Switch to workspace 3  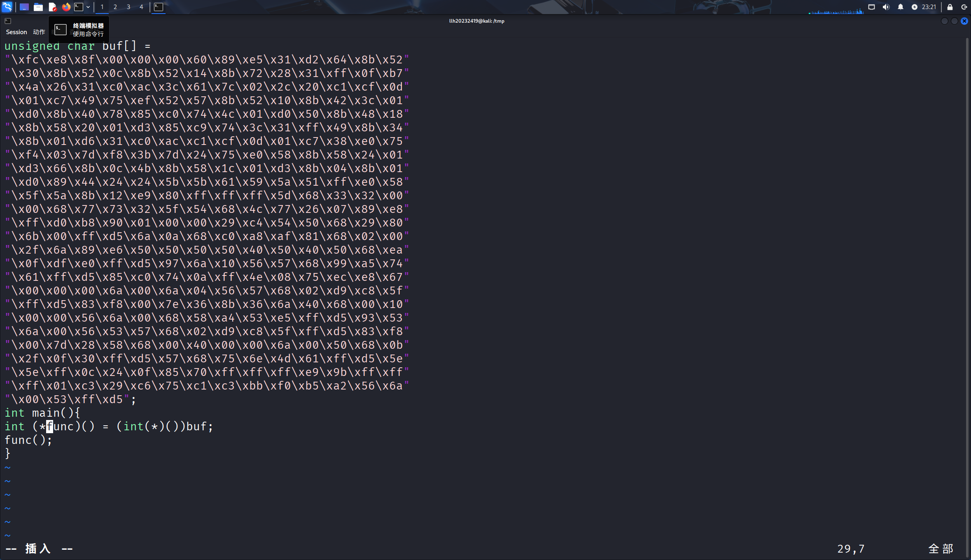click(128, 7)
